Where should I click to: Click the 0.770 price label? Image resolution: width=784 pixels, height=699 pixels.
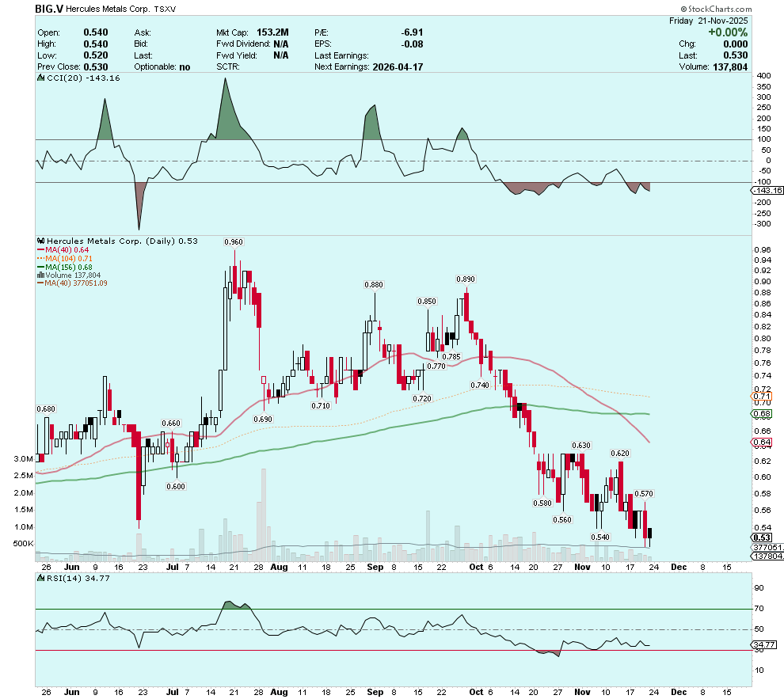pos(436,367)
